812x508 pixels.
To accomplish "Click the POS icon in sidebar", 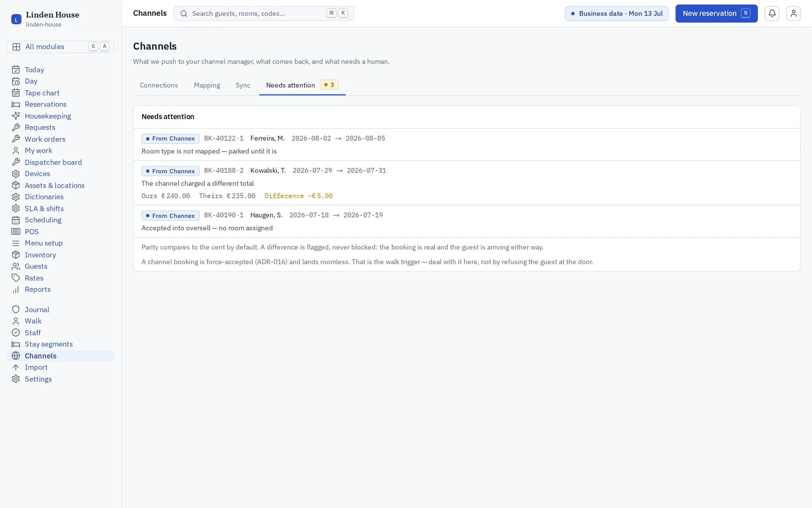I will point(16,232).
